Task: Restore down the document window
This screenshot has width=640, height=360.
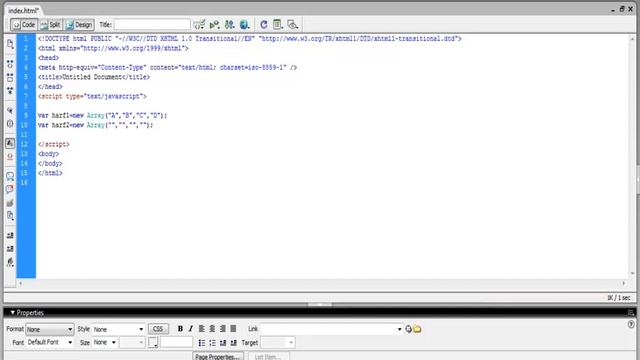Action: [622, 9]
